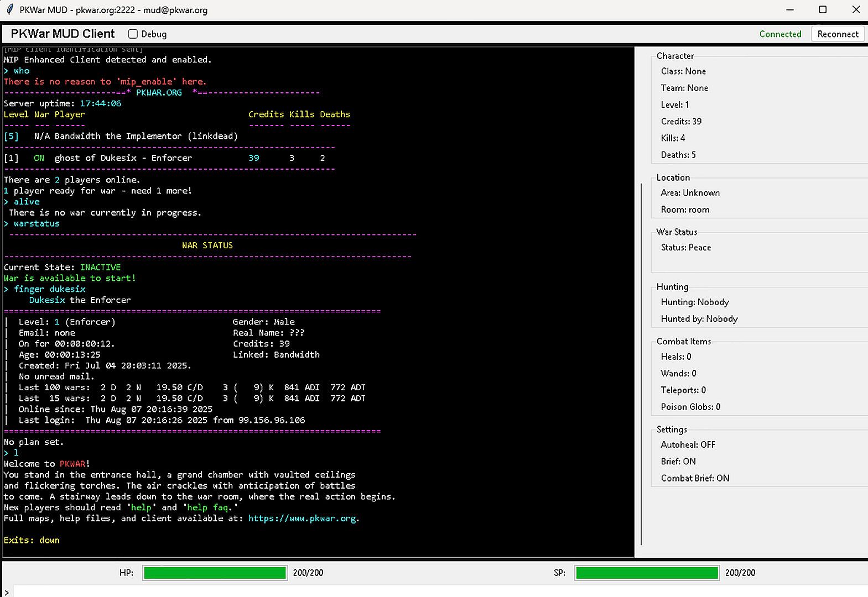Open the https://www.pkwar.org link
The image size is (868, 597).
tap(302, 519)
